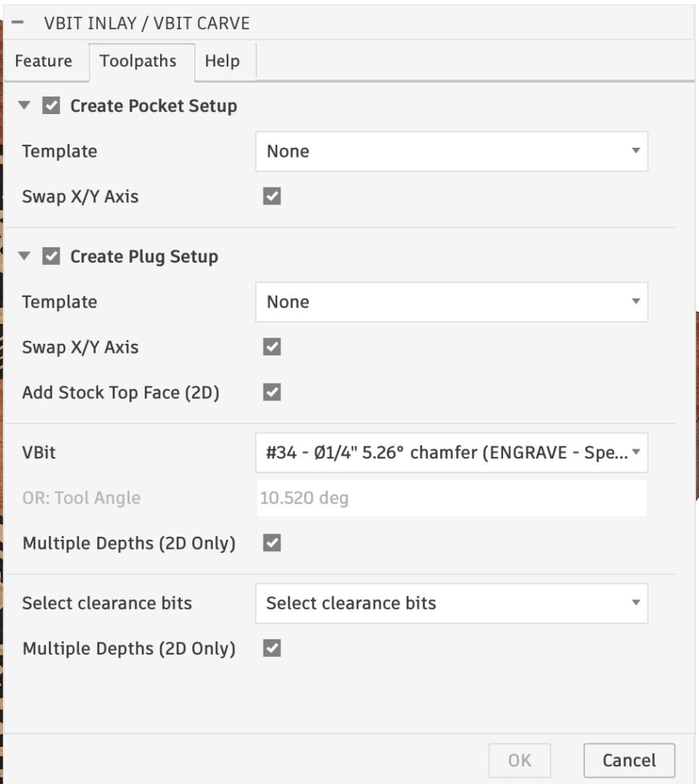Viewport: 699px width, 784px height.
Task: Open the VBit tool selection dropdown
Action: pyautogui.click(x=452, y=452)
